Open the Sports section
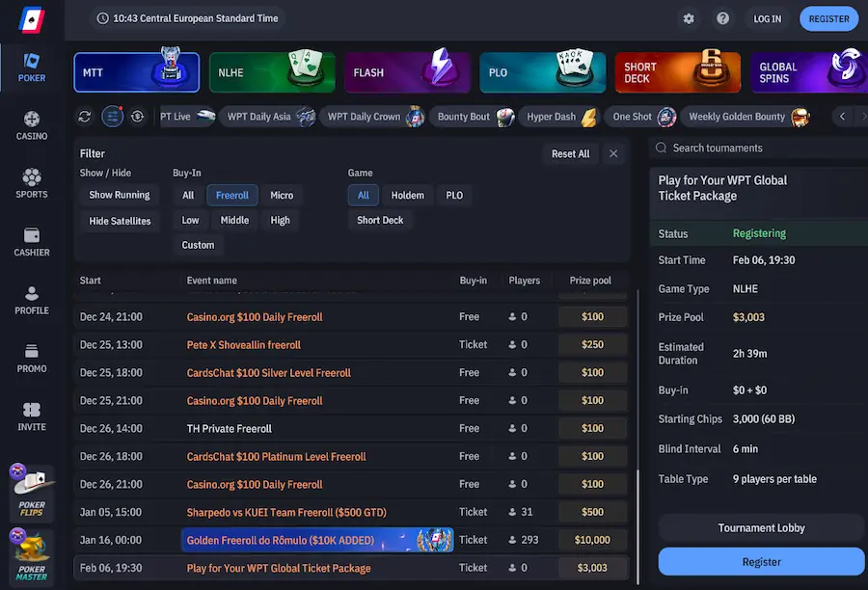This screenshot has height=590, width=868. (x=31, y=184)
